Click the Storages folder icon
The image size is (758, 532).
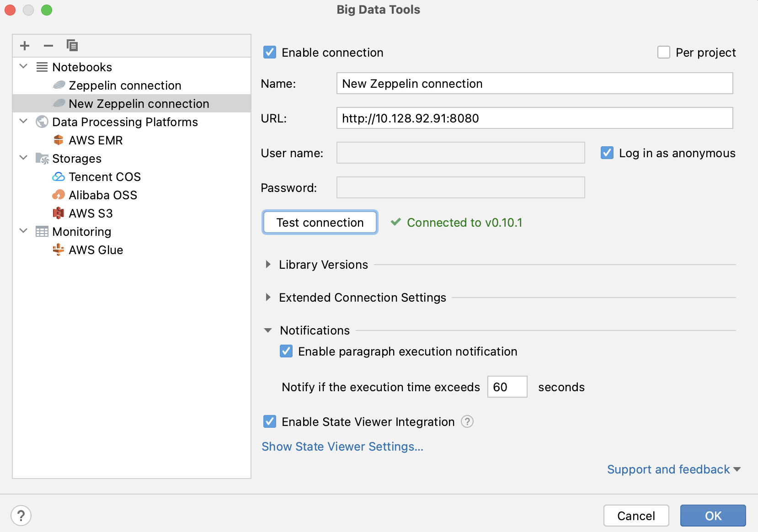(x=42, y=159)
